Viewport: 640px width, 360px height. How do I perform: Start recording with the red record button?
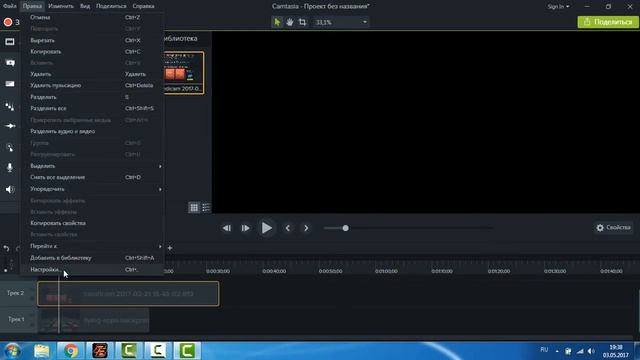8,22
